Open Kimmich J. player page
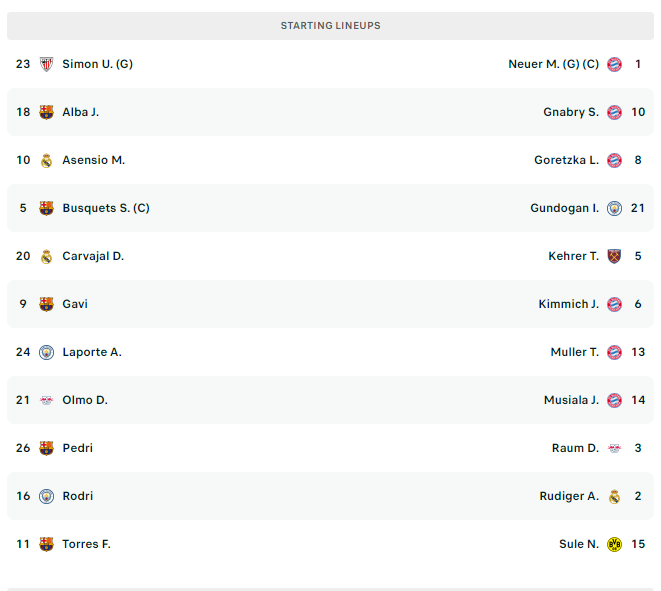Image resolution: width=661 pixels, height=591 pixels. point(569,304)
